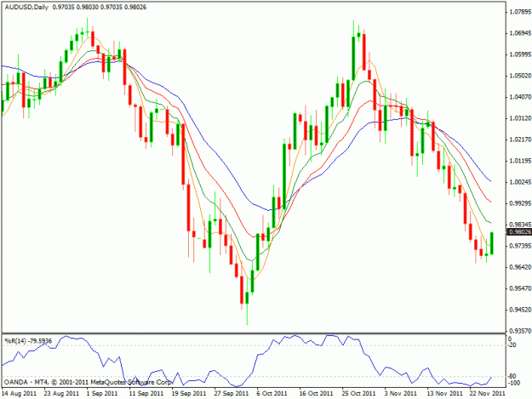The image size is (532, 399).
Task: Click the 1.04070 price axis label
Action: point(520,97)
